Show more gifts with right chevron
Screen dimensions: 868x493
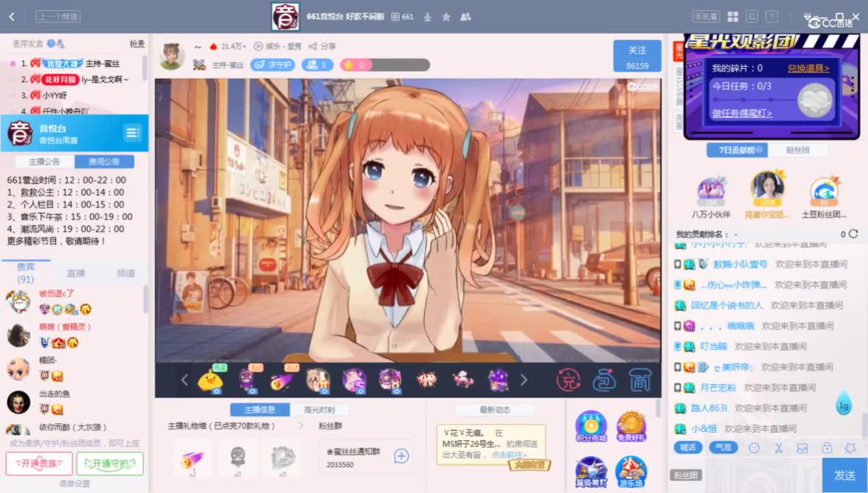point(524,380)
